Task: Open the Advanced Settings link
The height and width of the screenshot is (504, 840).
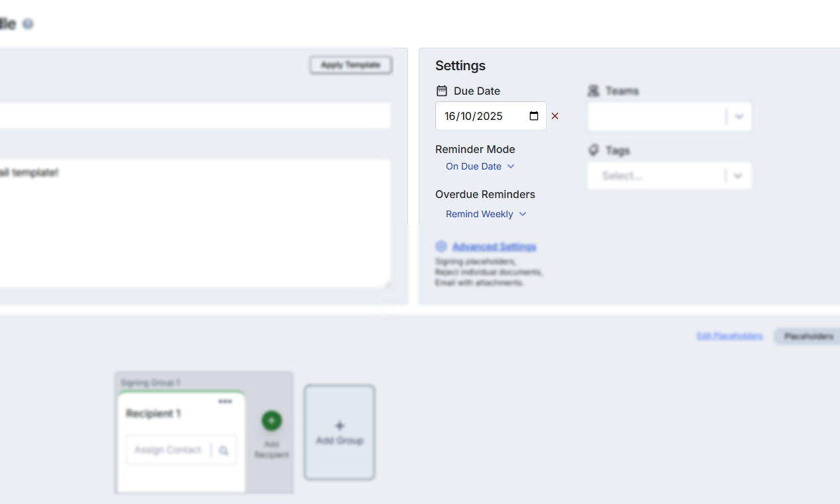Action: (494, 246)
